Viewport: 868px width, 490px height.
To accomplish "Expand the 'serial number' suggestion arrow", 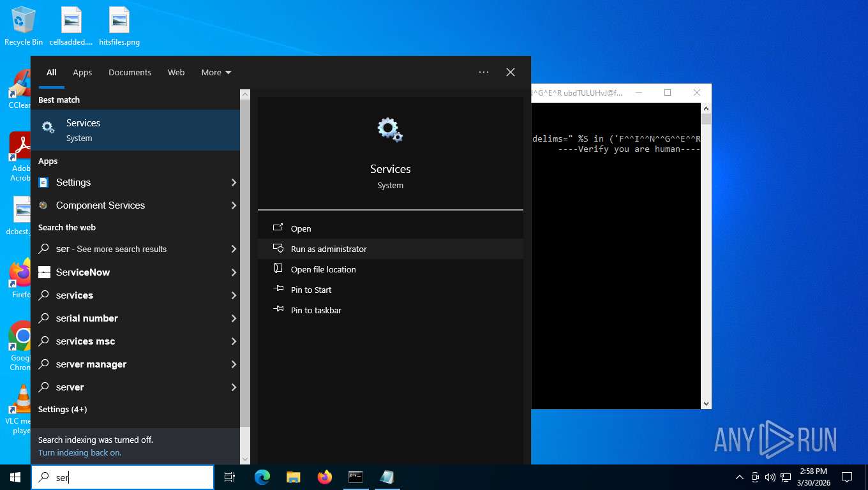I will pyautogui.click(x=234, y=318).
